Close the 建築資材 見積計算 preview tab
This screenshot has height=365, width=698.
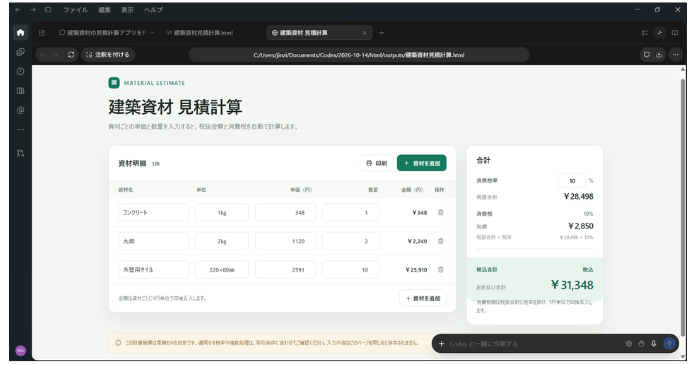pos(365,32)
